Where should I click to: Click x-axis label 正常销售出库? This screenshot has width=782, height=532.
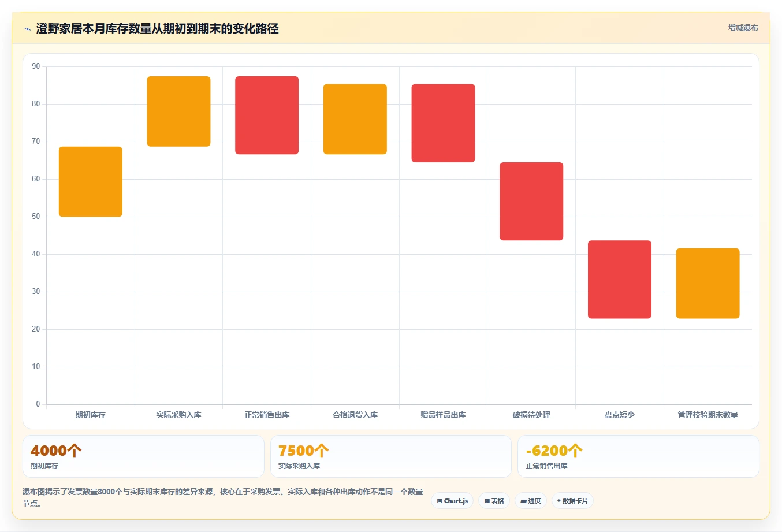click(267, 415)
